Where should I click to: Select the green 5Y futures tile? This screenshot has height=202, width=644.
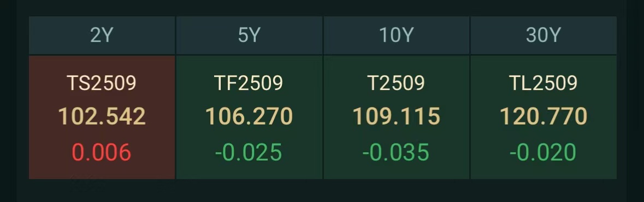(249, 117)
